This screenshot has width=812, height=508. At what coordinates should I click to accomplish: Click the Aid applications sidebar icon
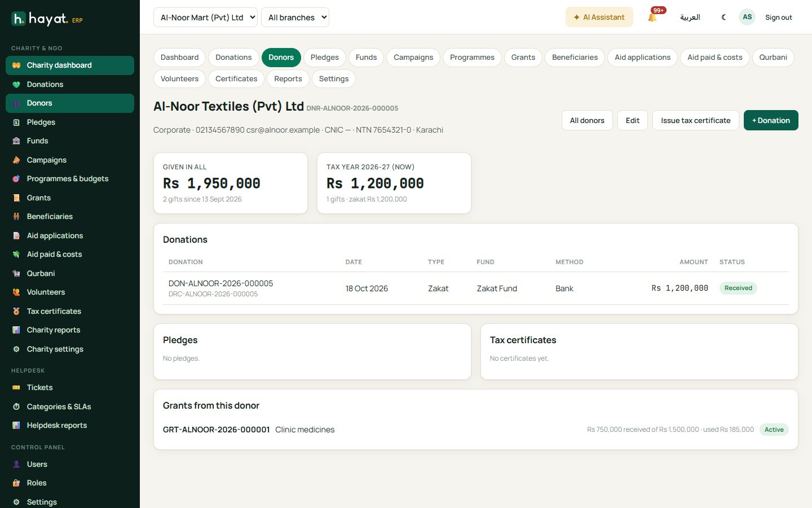(16, 236)
